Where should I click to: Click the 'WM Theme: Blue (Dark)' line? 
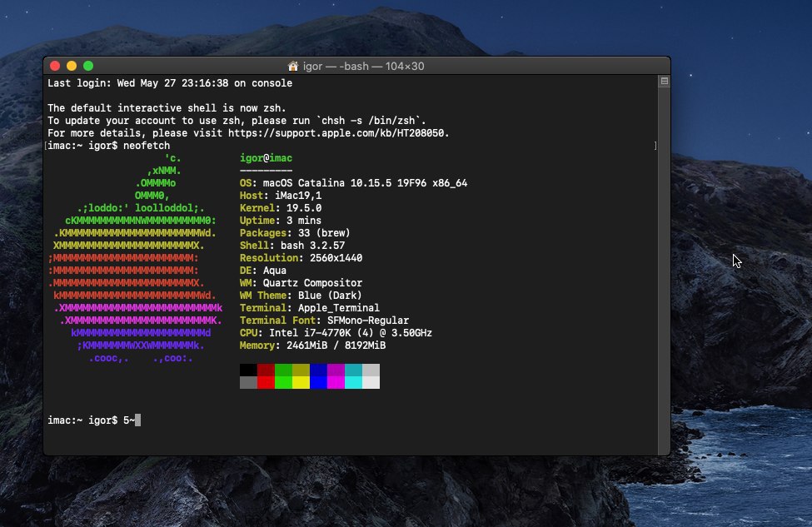301,295
